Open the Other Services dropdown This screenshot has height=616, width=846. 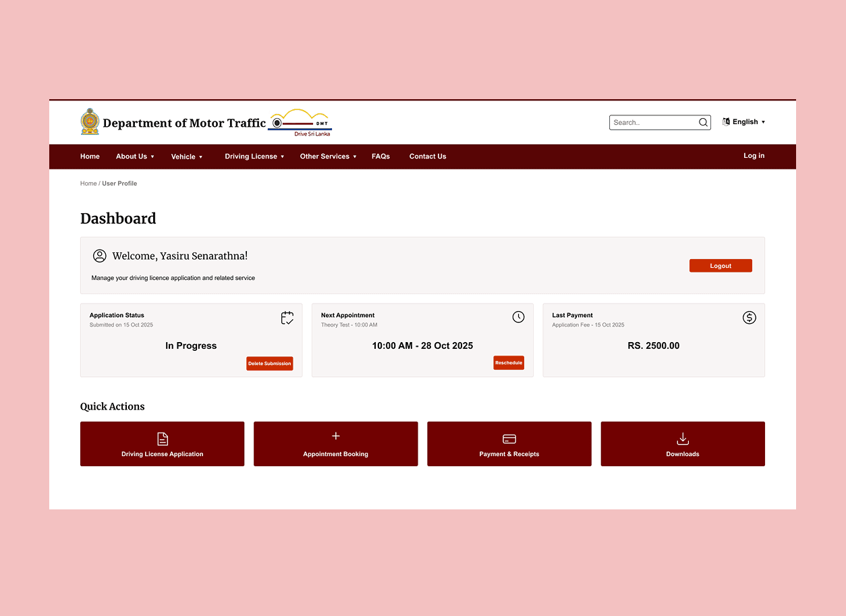pyautogui.click(x=328, y=157)
